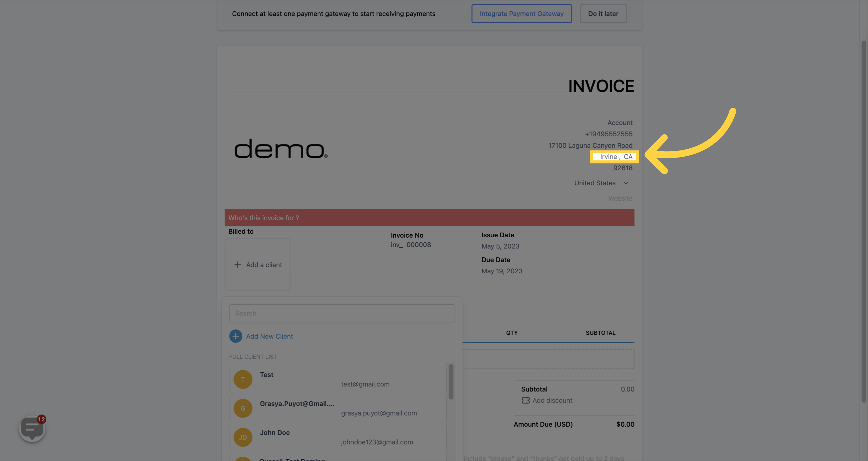
Task: Click the plus icon in Add a client box
Action: click(237, 265)
